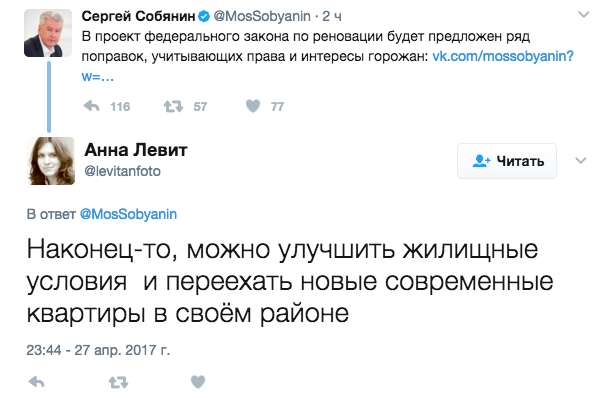607x398 pixels.
Task: Click Sergey Sobyanin's avatar photo
Action: pyautogui.click(x=48, y=33)
